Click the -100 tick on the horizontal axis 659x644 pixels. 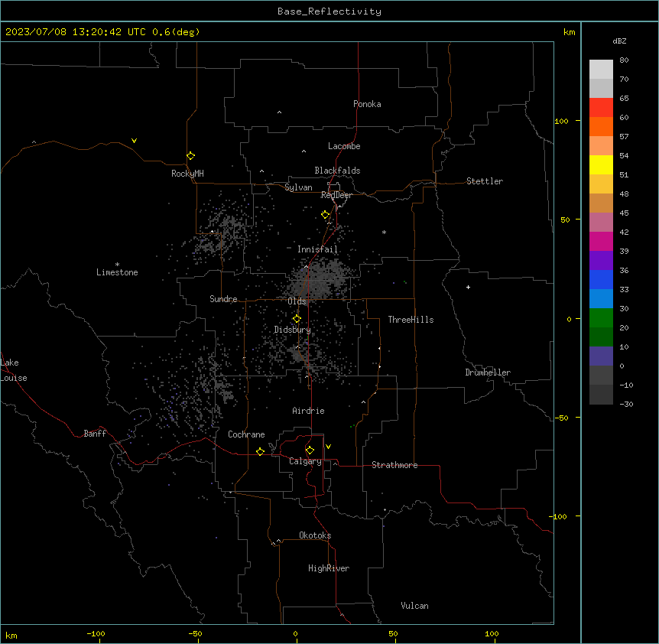click(96, 633)
